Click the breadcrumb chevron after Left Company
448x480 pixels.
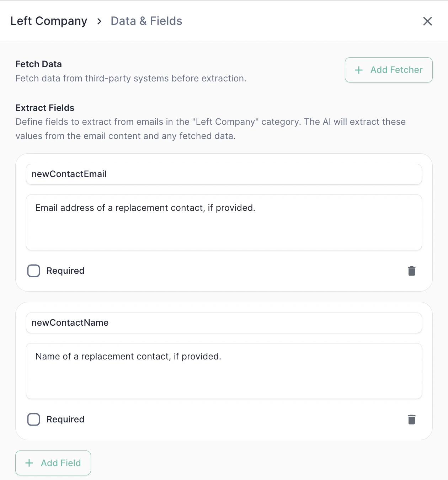point(99,21)
